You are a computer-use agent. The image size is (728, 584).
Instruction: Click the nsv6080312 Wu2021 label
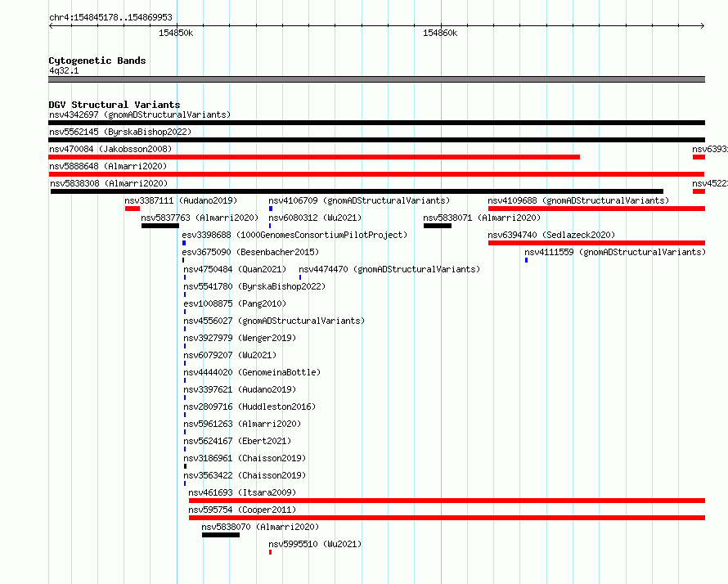coord(315,218)
